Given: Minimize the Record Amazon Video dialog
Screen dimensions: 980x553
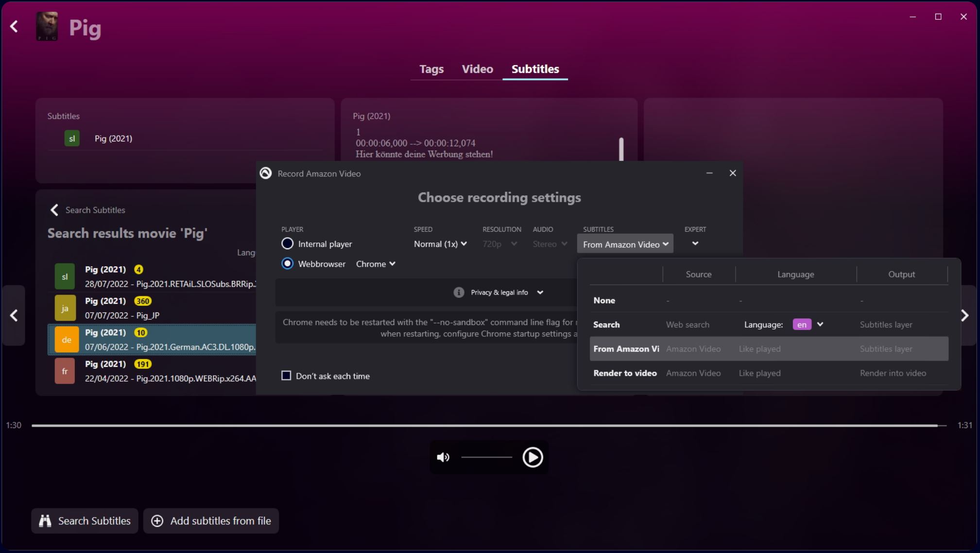Looking at the screenshot, I should pos(709,173).
